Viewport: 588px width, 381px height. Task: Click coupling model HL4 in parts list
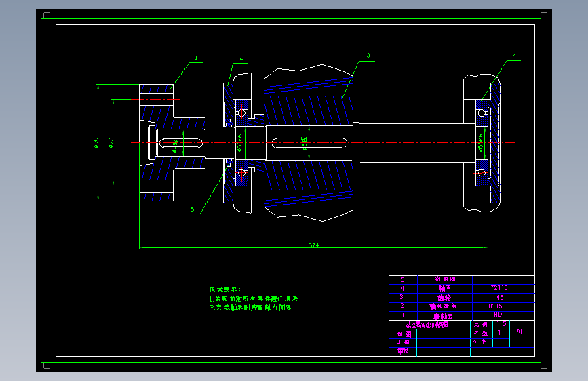[498, 315]
